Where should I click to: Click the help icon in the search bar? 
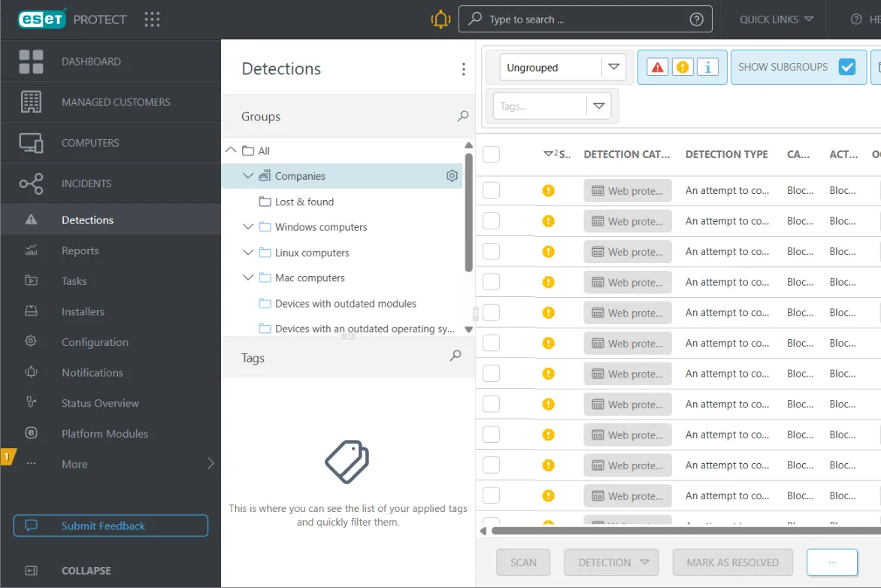(x=695, y=19)
